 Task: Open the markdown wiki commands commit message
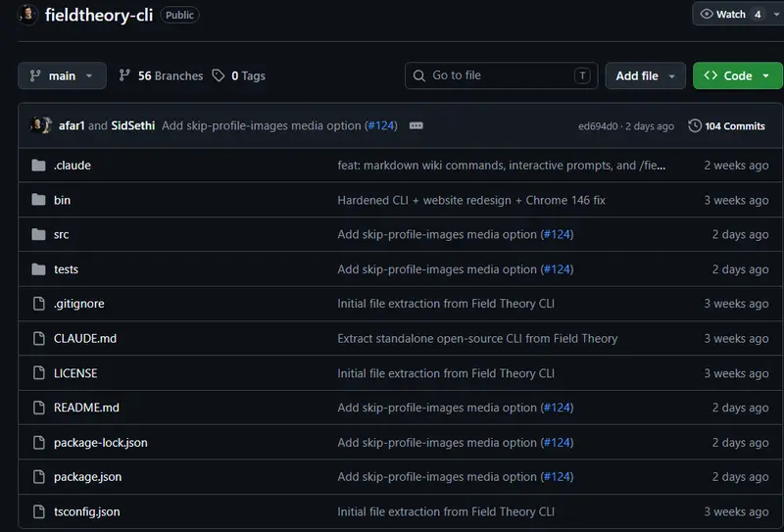pos(502,165)
